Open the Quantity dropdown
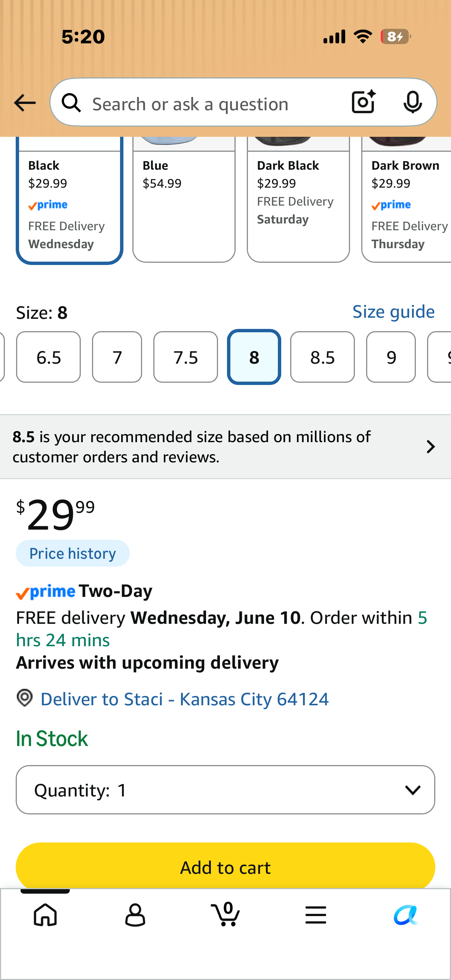The height and width of the screenshot is (980, 451). [225, 790]
